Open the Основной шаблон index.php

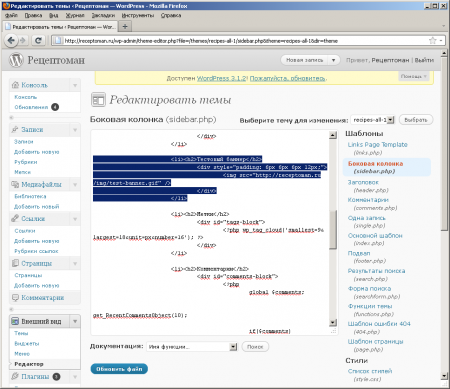coord(375,236)
